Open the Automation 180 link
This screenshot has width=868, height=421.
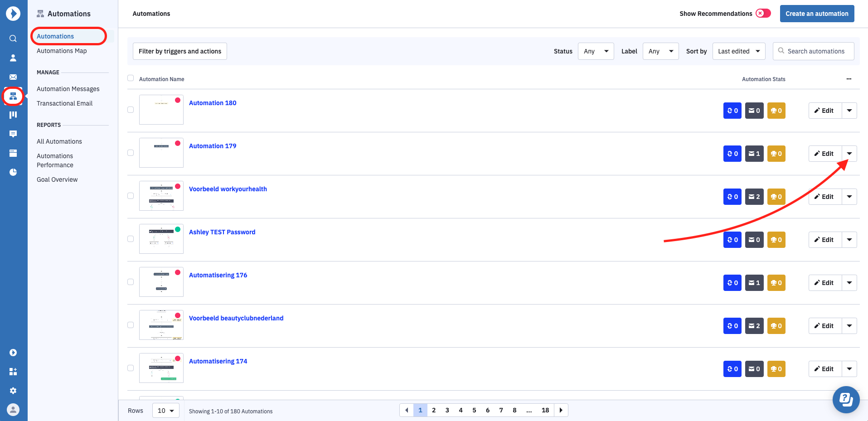213,103
